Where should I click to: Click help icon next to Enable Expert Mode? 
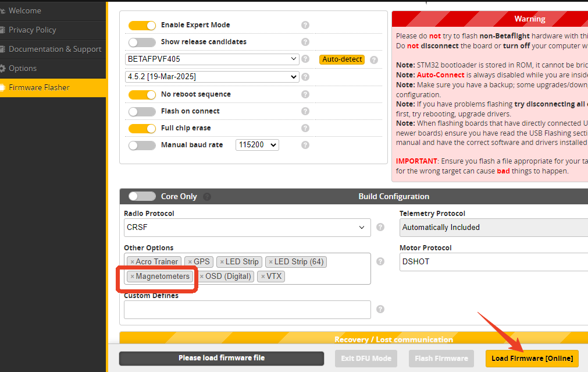(305, 25)
